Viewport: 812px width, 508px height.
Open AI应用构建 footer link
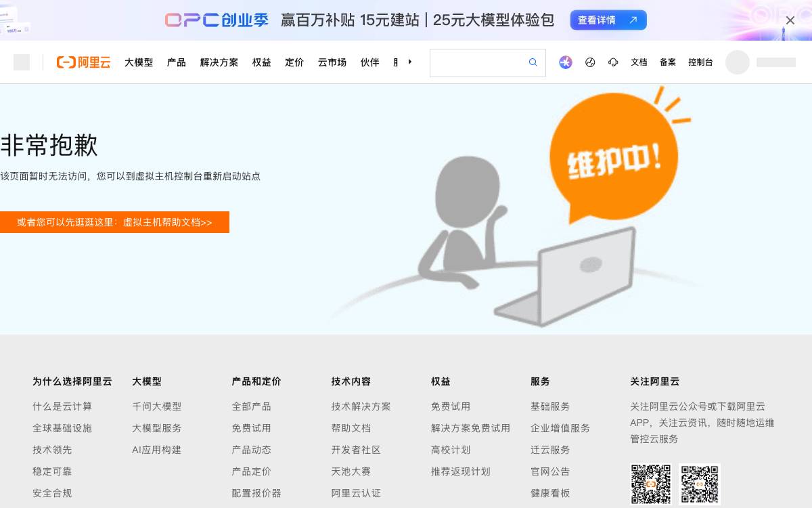pyautogui.click(x=156, y=450)
